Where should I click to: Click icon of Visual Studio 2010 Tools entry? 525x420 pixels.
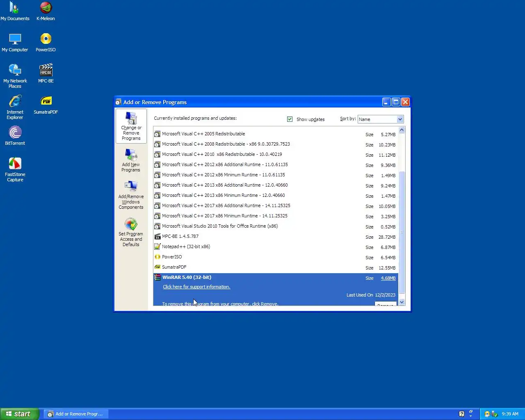tap(157, 226)
